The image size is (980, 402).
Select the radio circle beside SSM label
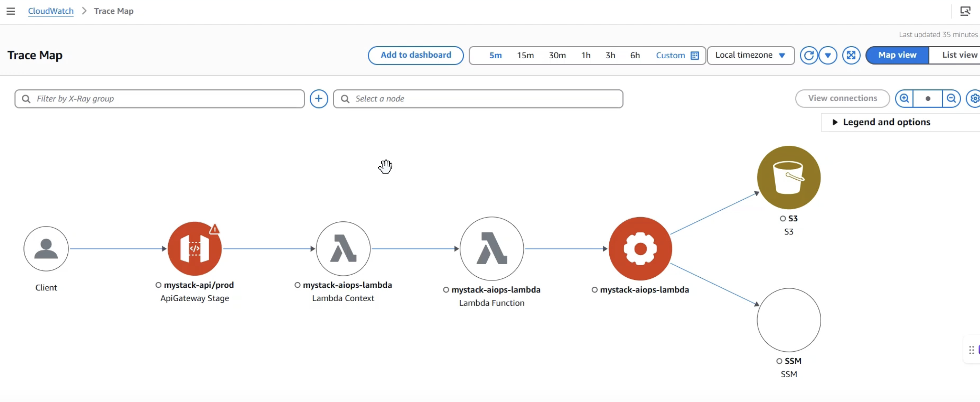tap(779, 361)
